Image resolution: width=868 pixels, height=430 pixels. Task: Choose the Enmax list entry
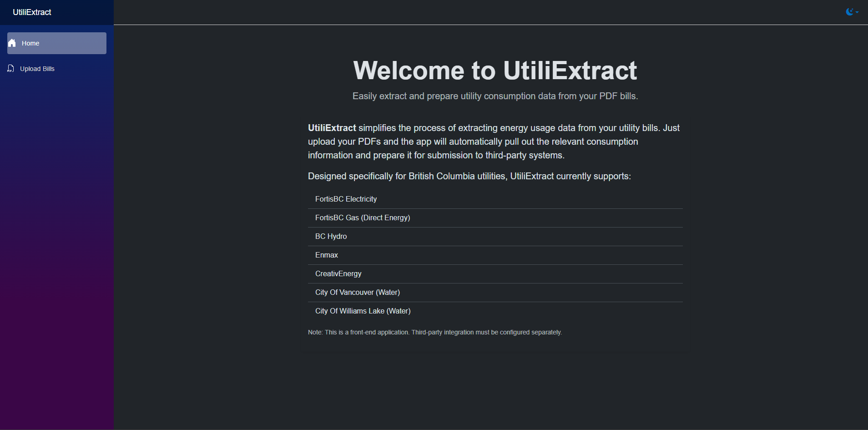(326, 255)
